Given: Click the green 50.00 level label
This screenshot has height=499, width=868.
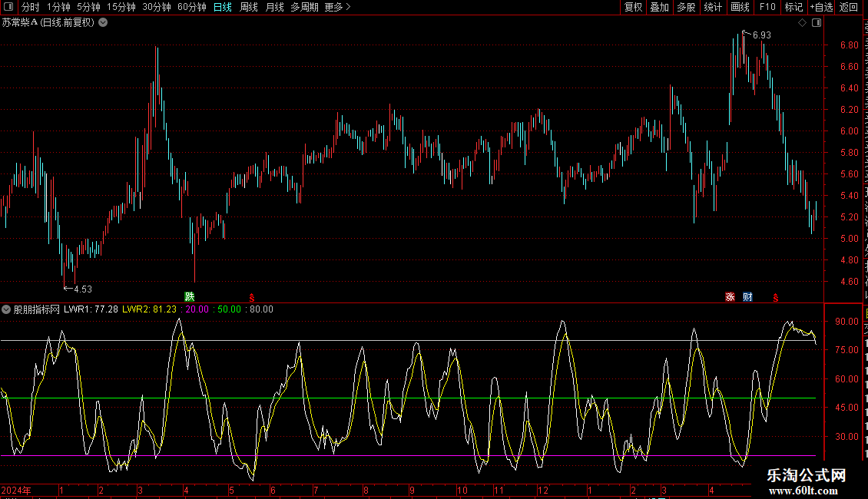Looking at the screenshot, I should pos(229,309).
